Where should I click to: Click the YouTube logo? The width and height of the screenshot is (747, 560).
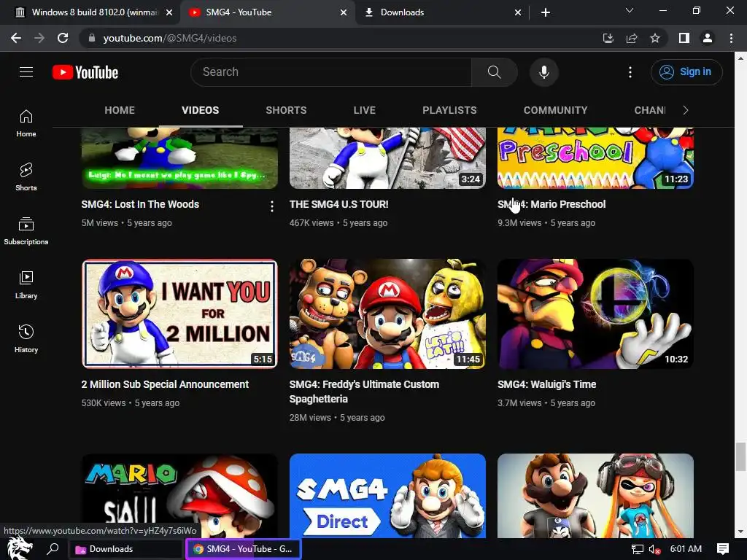(x=85, y=72)
